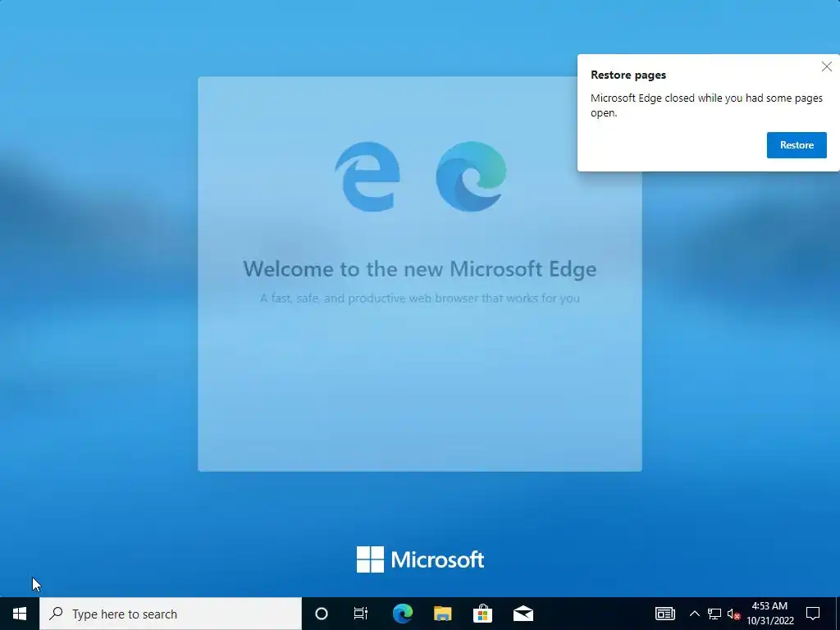Viewport: 840px width, 630px height.
Task: Show hidden system tray icons
Action: coord(694,614)
